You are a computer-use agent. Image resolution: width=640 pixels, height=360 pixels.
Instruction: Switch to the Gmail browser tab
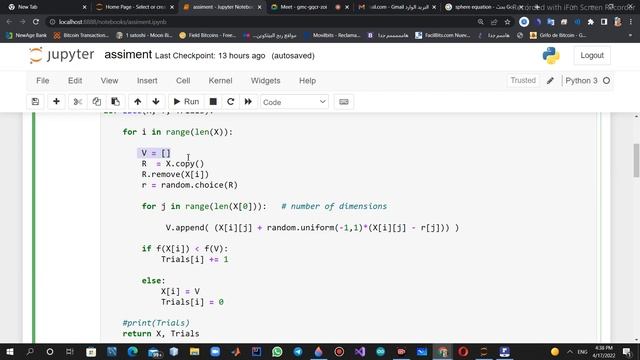pyautogui.click(x=397, y=7)
